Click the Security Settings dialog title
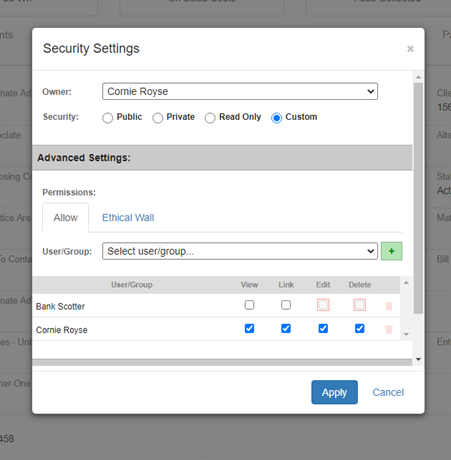This screenshot has height=460, width=451. [x=91, y=49]
